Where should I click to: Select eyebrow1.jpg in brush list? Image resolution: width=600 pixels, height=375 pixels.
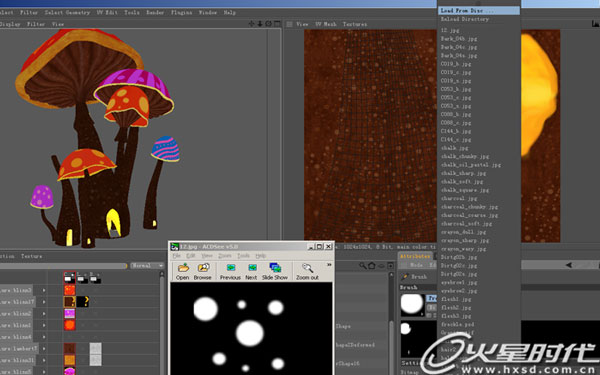tap(458, 283)
